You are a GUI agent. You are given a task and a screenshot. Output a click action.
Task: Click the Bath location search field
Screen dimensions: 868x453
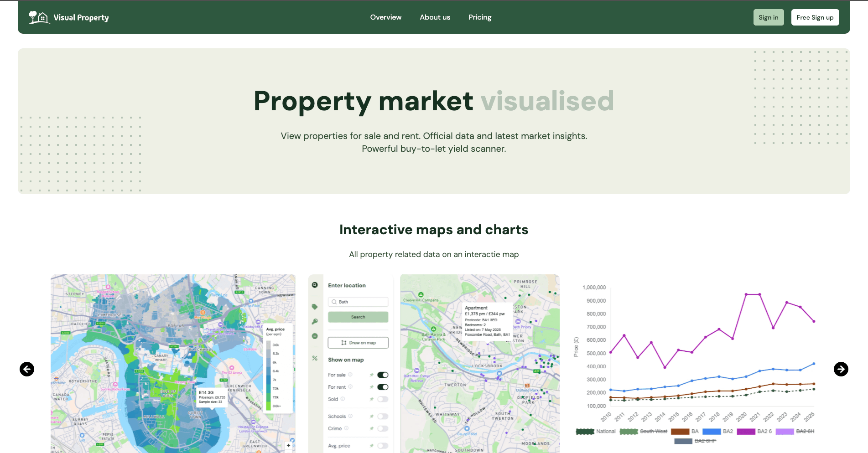[358, 302]
